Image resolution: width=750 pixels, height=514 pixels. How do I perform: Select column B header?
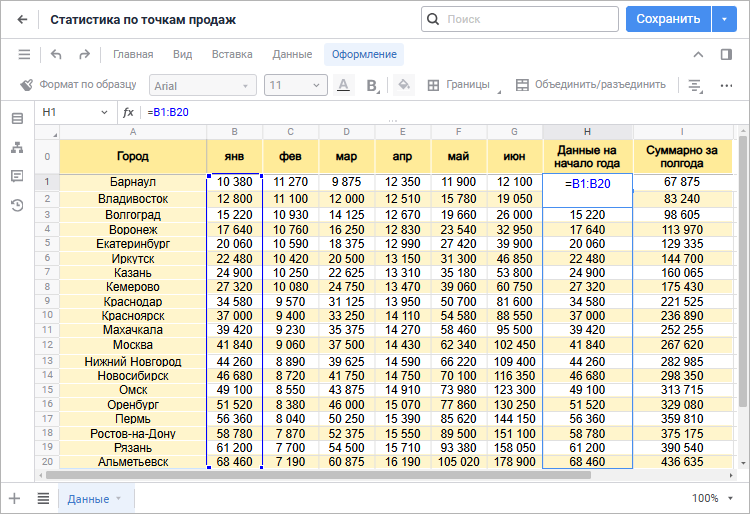click(x=234, y=131)
